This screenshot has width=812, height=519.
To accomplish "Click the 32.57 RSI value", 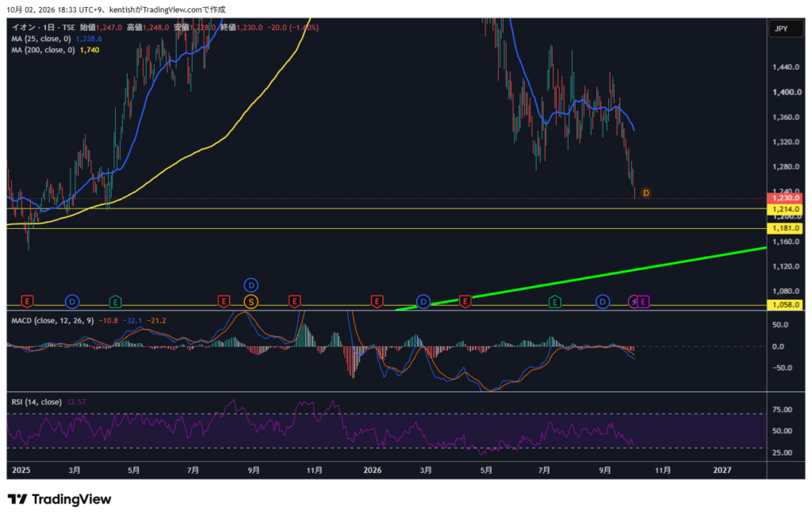I will coord(76,402).
